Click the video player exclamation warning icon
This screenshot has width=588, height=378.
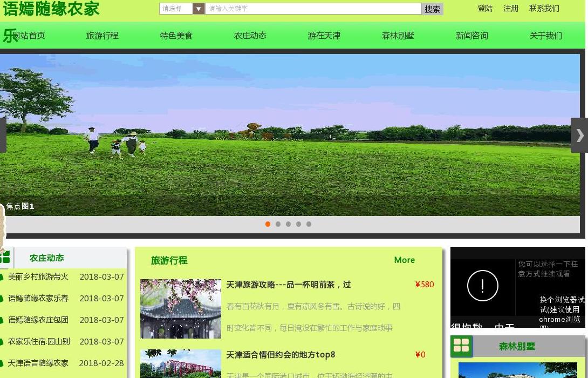(483, 286)
